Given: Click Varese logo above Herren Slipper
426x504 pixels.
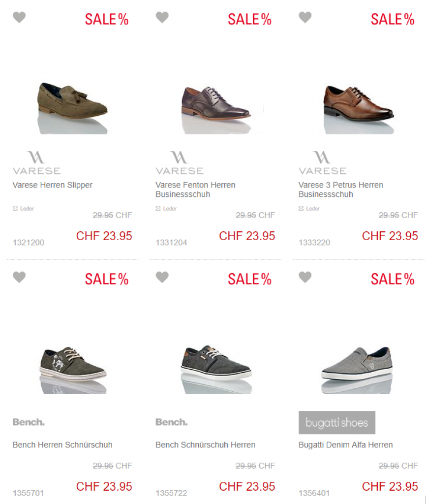Looking at the screenshot, I should (x=36, y=163).
